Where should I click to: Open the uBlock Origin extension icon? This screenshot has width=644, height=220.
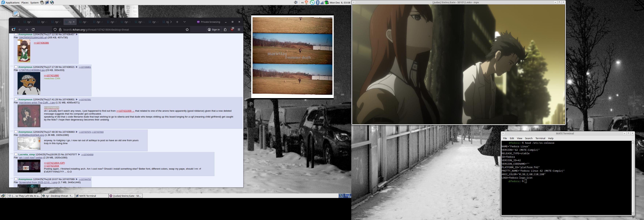click(232, 29)
